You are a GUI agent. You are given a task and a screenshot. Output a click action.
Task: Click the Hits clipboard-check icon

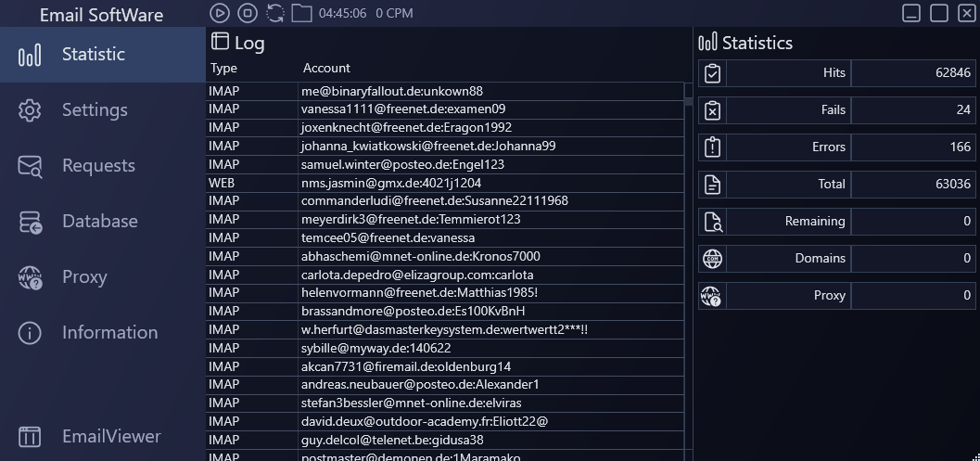[x=712, y=73]
